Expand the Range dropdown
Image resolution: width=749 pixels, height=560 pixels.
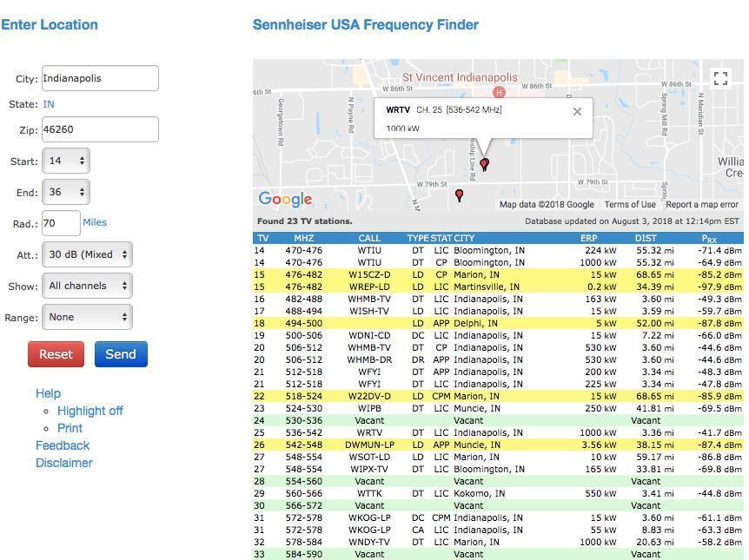87,317
